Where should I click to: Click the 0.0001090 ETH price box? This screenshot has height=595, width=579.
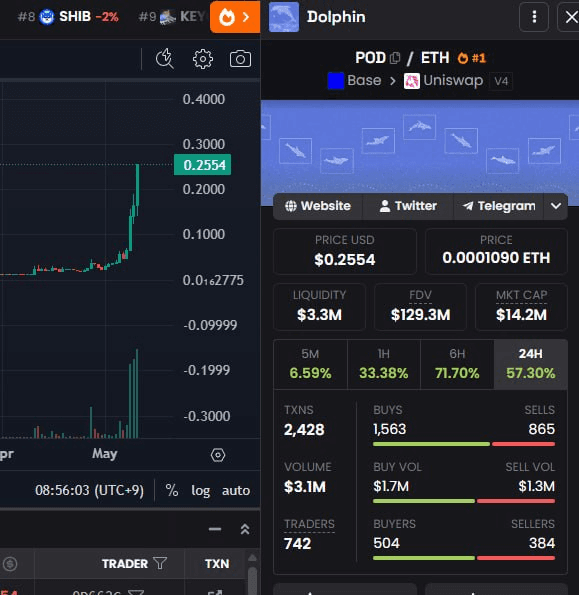tap(496, 251)
